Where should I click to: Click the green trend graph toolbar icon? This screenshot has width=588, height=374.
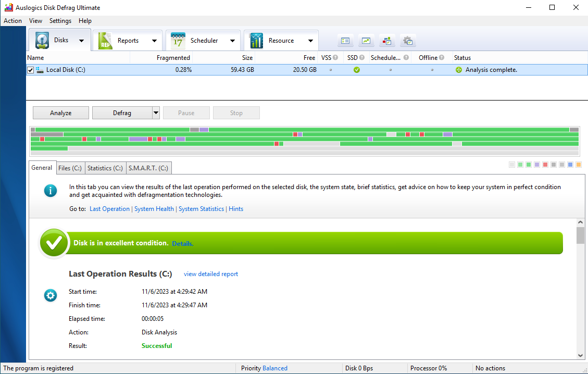[366, 41]
